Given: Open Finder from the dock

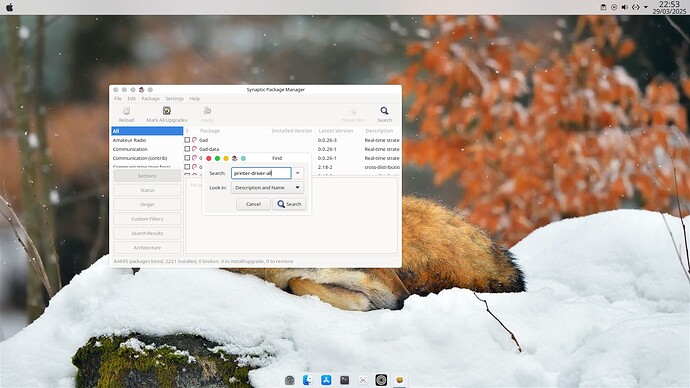Looking at the screenshot, I should pyautogui.click(x=308, y=380).
